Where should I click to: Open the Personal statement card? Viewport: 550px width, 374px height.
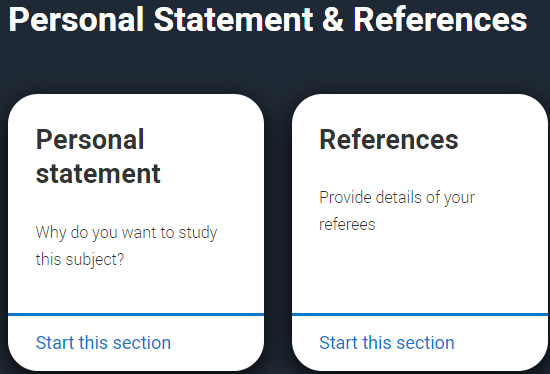tap(136, 232)
